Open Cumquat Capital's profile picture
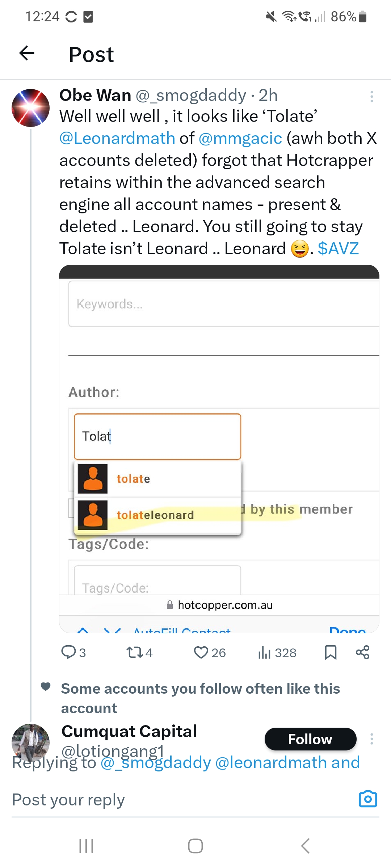The image size is (391, 868). click(x=31, y=741)
